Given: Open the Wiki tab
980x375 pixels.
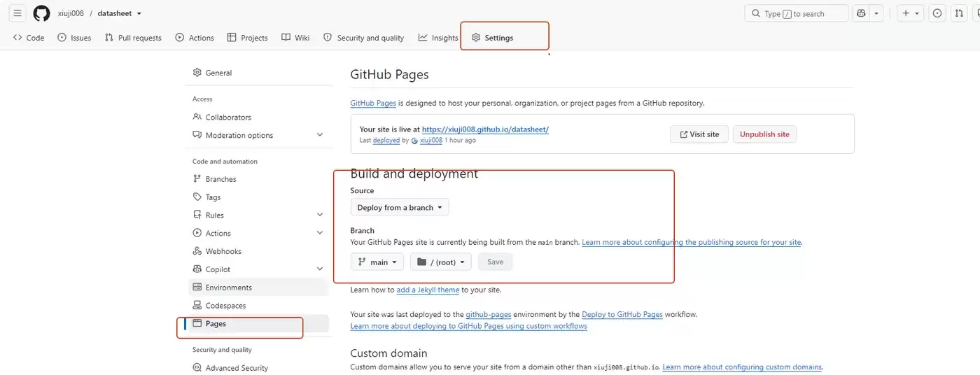Looking at the screenshot, I should (295, 38).
